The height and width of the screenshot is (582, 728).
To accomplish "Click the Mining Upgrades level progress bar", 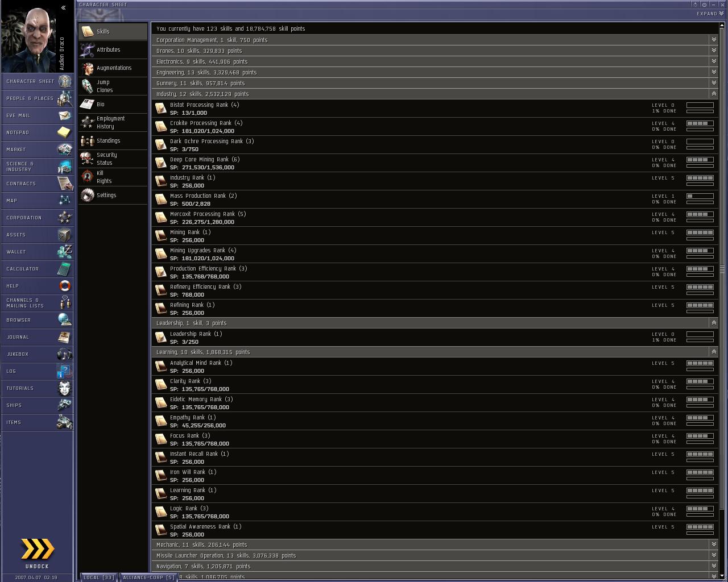I will tap(700, 251).
